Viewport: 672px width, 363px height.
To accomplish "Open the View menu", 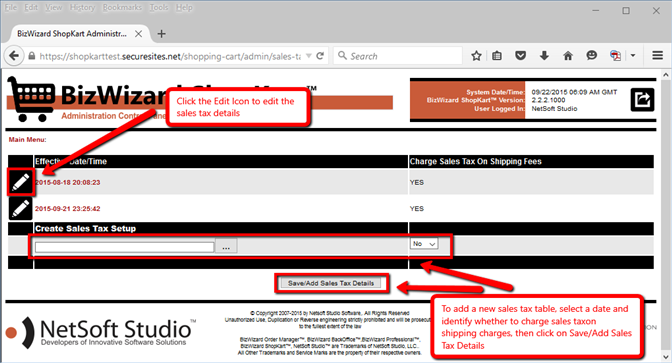I will click(x=54, y=8).
